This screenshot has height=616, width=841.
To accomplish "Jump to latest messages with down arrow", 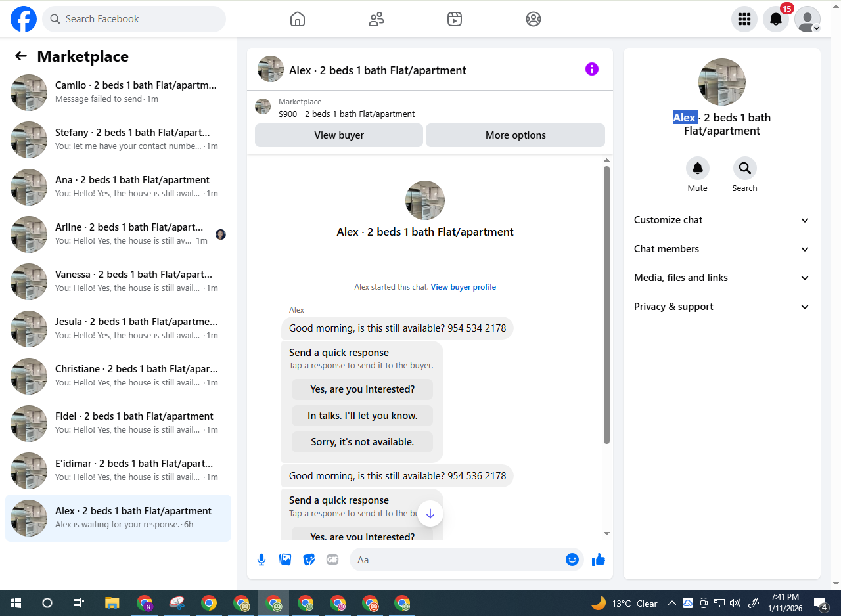I will (x=430, y=514).
